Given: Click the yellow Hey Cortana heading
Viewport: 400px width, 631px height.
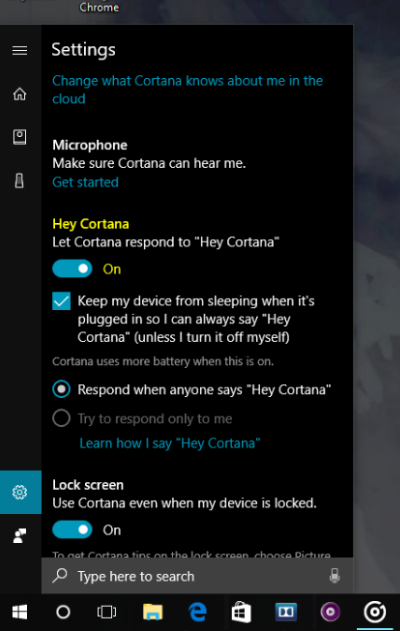Looking at the screenshot, I should click(91, 224).
